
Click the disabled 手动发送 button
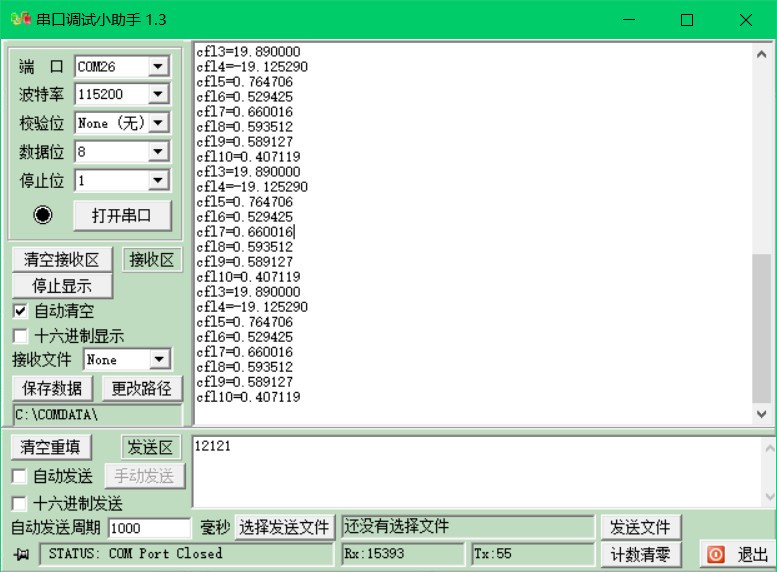click(x=145, y=476)
